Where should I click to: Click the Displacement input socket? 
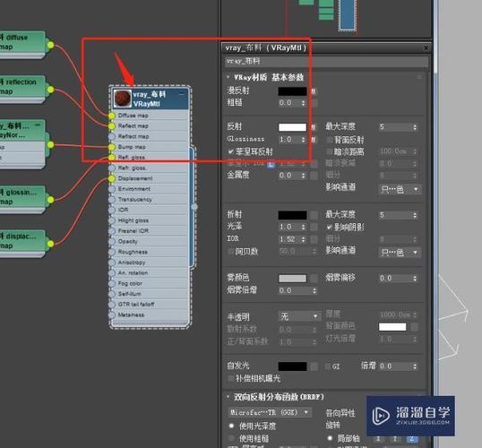point(112,178)
